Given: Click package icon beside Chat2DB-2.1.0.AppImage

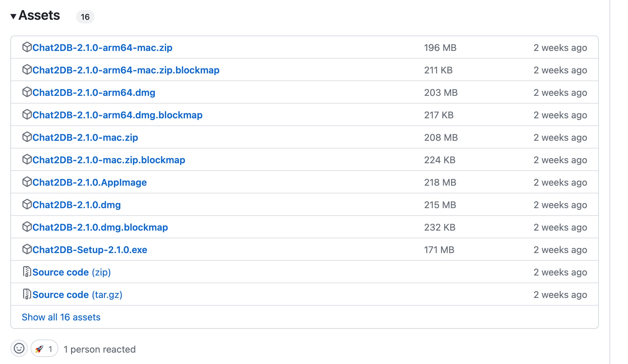Looking at the screenshot, I should point(27,182).
